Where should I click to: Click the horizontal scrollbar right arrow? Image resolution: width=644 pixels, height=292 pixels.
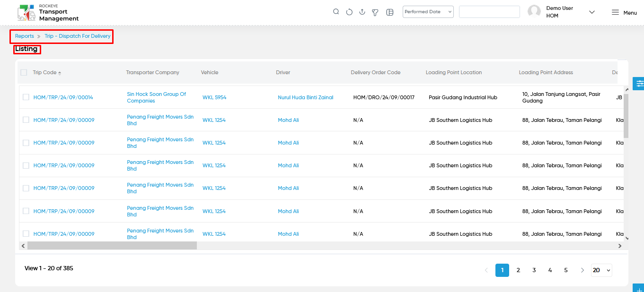pos(620,246)
